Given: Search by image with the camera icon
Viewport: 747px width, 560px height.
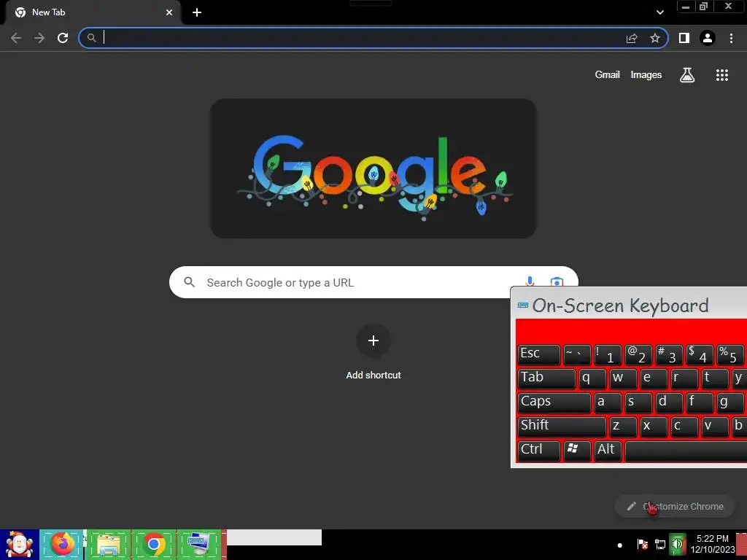Looking at the screenshot, I should [557, 282].
